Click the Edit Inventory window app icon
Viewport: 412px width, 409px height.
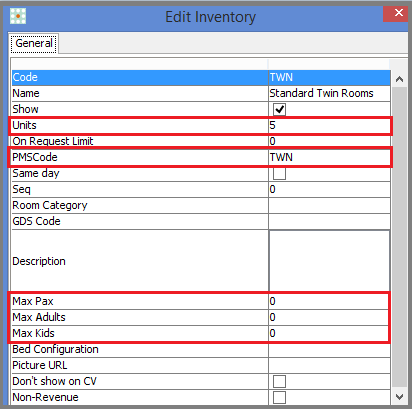pyautogui.click(x=18, y=16)
